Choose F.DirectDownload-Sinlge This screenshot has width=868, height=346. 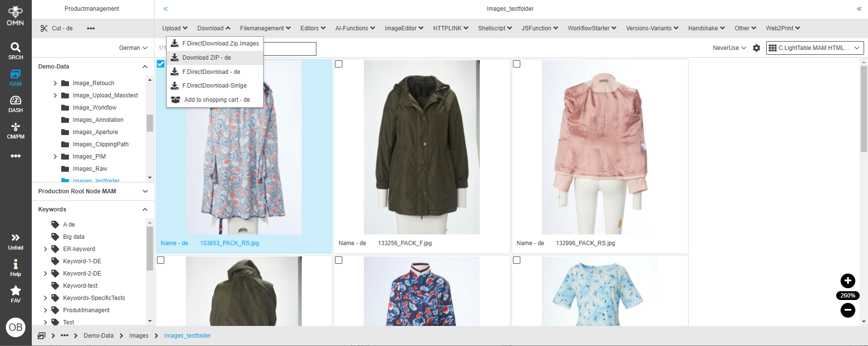click(215, 86)
